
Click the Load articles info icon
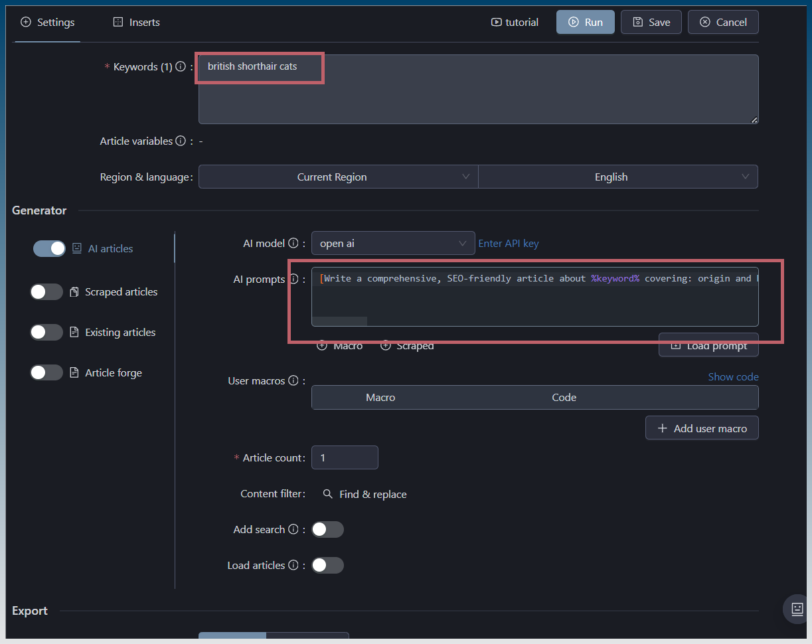point(293,566)
